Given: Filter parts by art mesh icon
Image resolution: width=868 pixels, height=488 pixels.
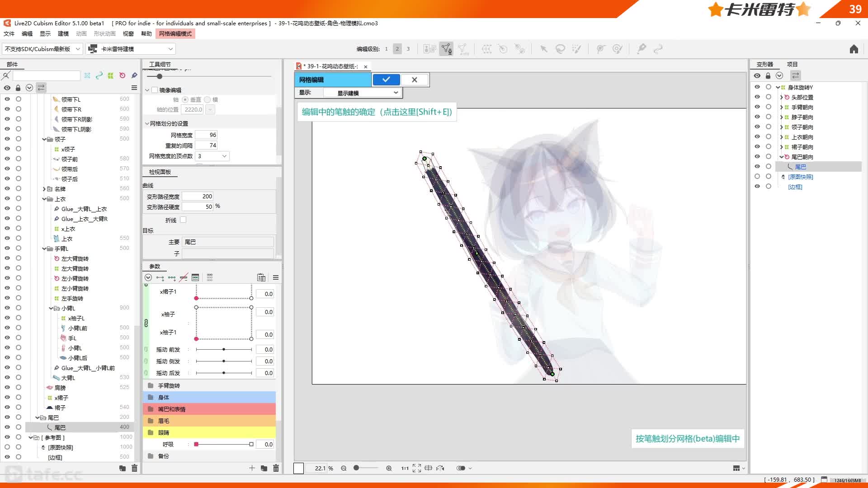Looking at the screenshot, I should [87, 75].
